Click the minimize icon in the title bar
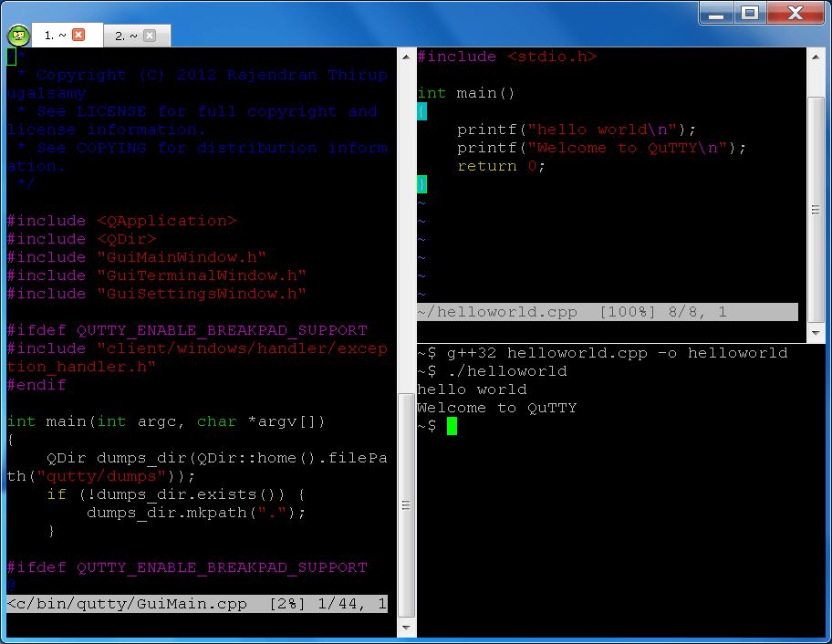Viewport: 832px width, 644px height. (716, 13)
